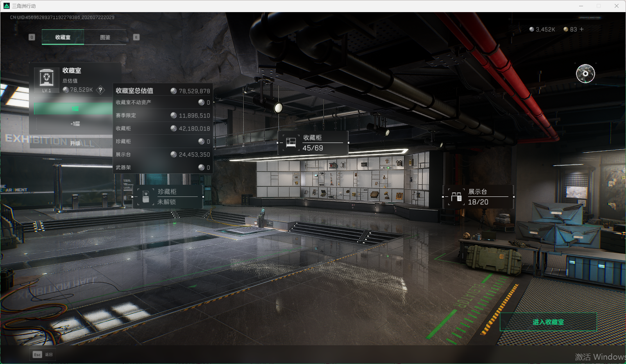
Task: Switch to the 图鉴 tab
Action: coord(105,37)
